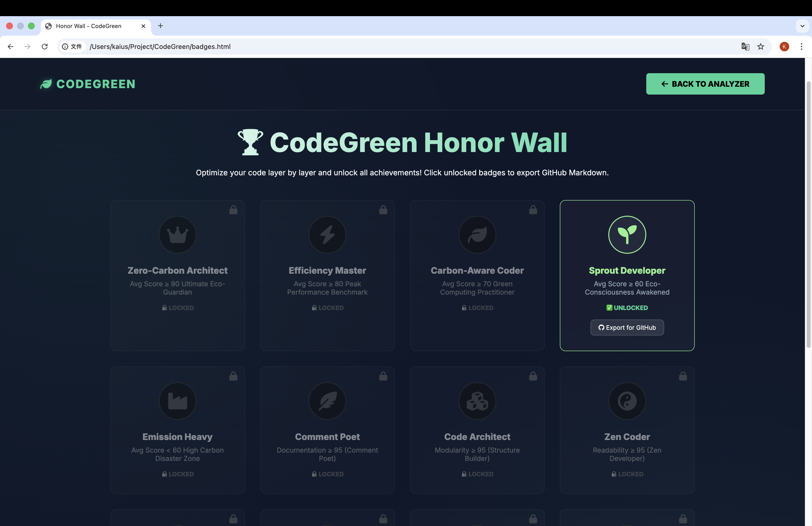Click the padlock on Zero-Carbon Architect card
The height and width of the screenshot is (526, 812).
(x=233, y=210)
